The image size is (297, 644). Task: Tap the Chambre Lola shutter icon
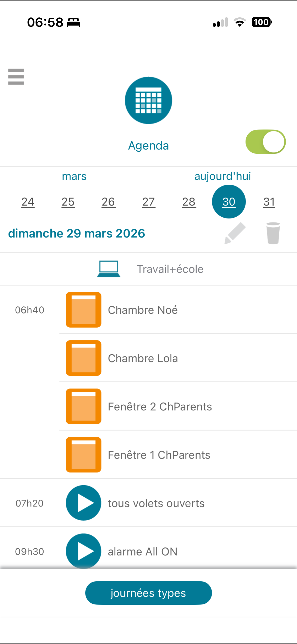[83, 358]
